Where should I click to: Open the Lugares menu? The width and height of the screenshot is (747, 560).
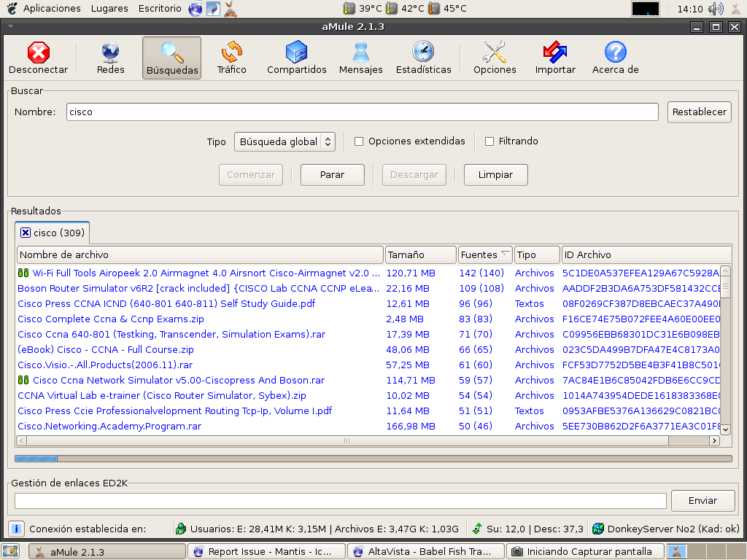[109, 8]
